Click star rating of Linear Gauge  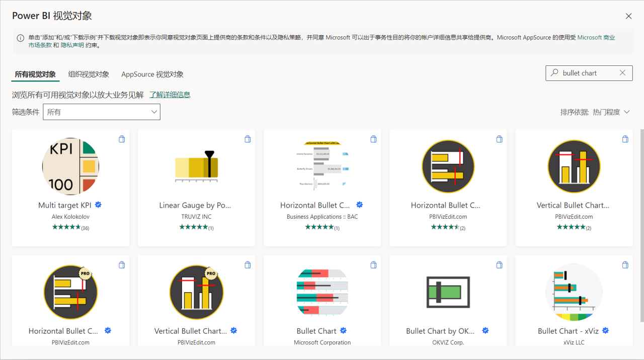coord(194,227)
